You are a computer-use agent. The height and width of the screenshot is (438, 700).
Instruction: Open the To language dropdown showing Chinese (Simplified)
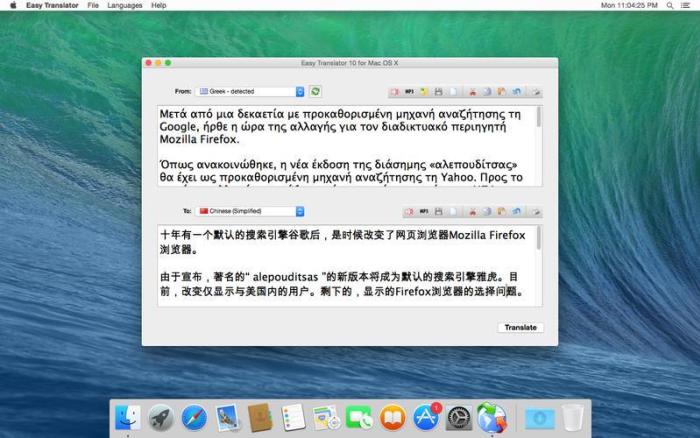(250, 211)
